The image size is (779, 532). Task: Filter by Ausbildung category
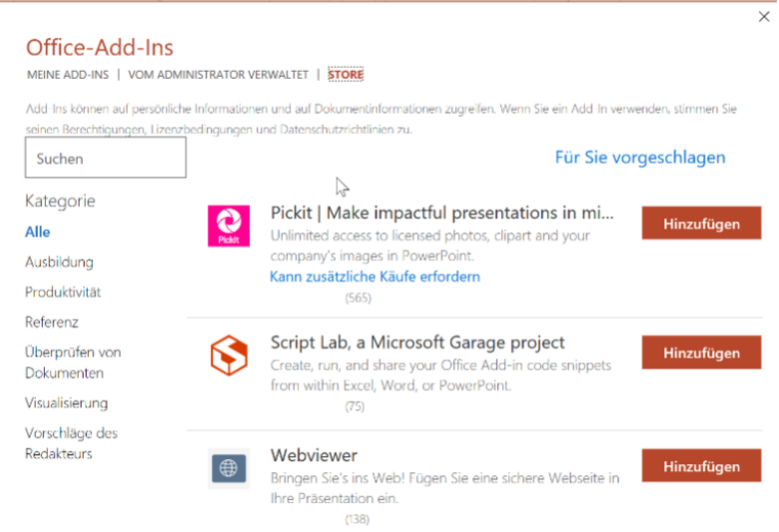point(59,262)
